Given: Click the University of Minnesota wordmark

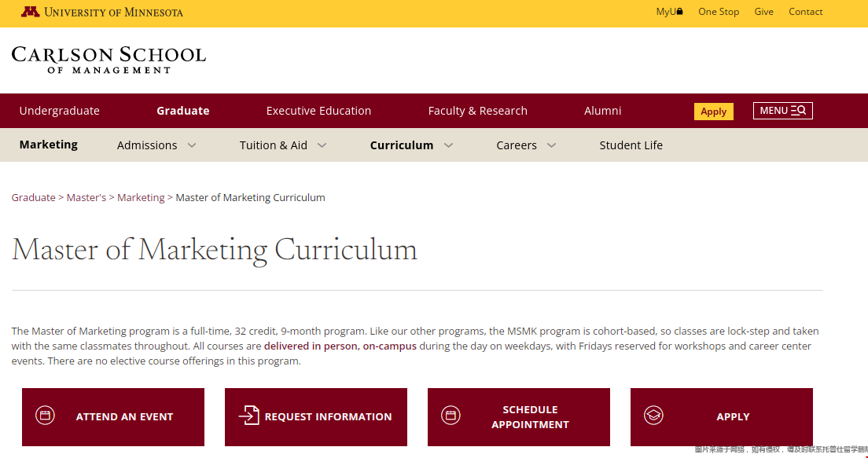Looking at the screenshot, I should [x=113, y=12].
